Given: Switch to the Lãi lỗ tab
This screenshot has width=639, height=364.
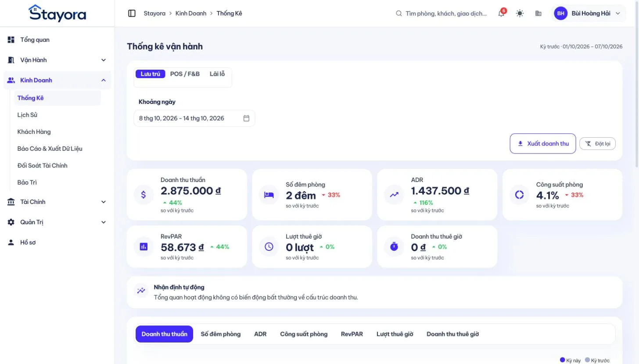Looking at the screenshot, I should [217, 74].
